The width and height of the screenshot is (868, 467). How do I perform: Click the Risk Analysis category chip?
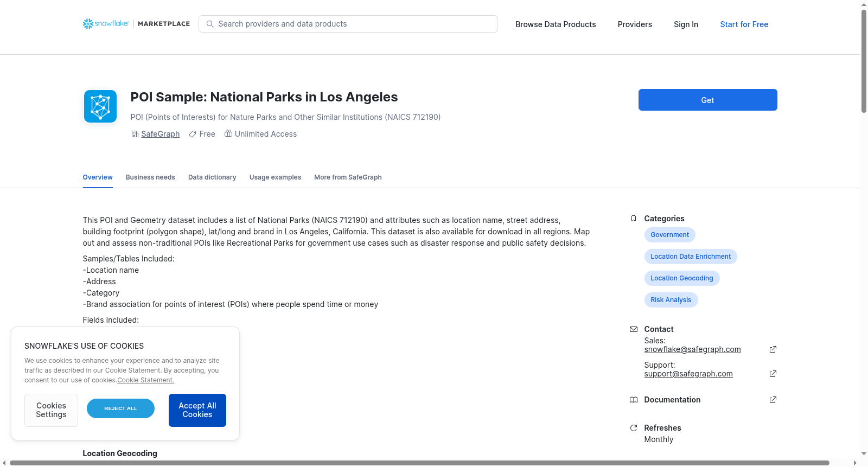point(671,300)
